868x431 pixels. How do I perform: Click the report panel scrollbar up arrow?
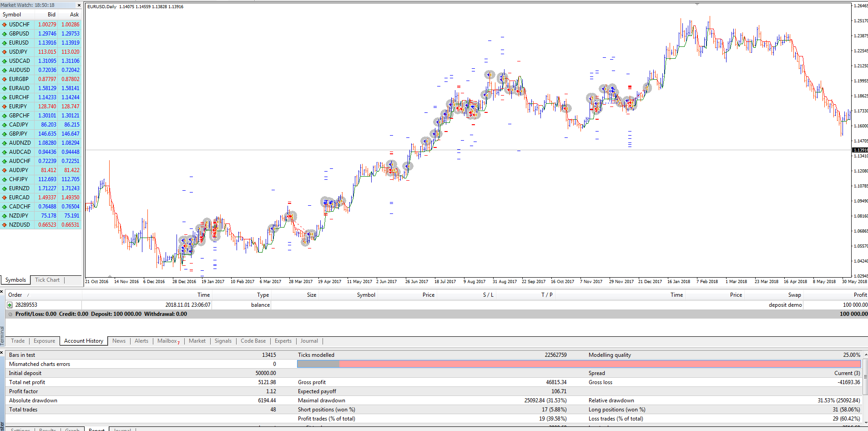click(x=865, y=355)
